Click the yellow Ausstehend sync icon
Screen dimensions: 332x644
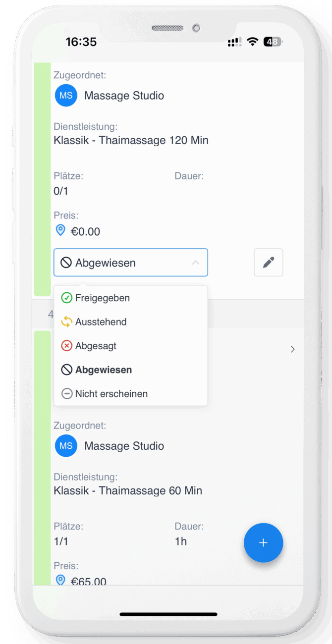(66, 322)
